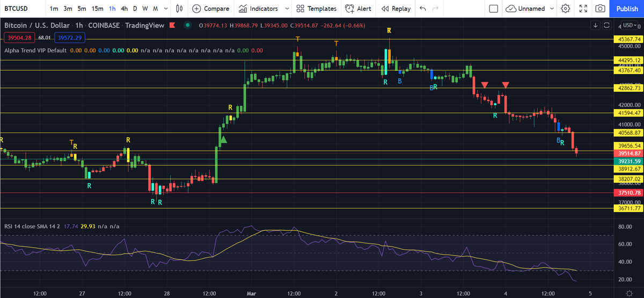Click the red 37510.78 price label
The height and width of the screenshot is (298, 644).
[628, 192]
